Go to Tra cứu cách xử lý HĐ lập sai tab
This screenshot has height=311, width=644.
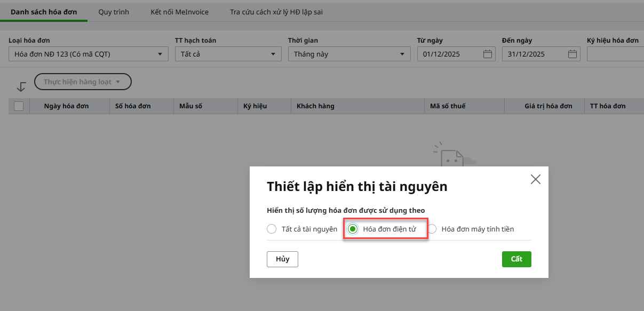[x=276, y=12]
